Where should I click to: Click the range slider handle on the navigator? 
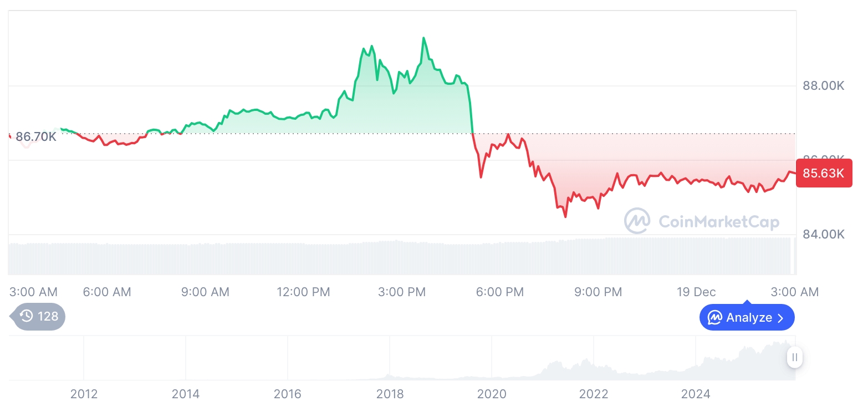(795, 357)
